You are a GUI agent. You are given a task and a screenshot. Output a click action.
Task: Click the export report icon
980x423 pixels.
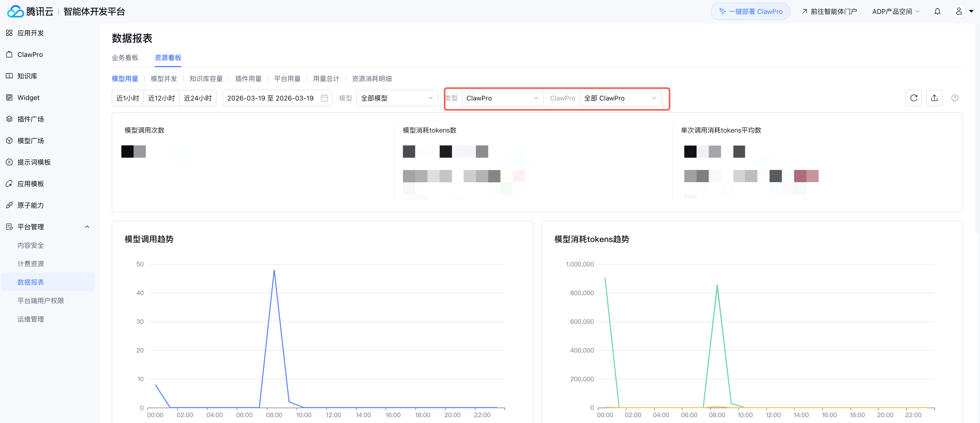[x=934, y=98]
